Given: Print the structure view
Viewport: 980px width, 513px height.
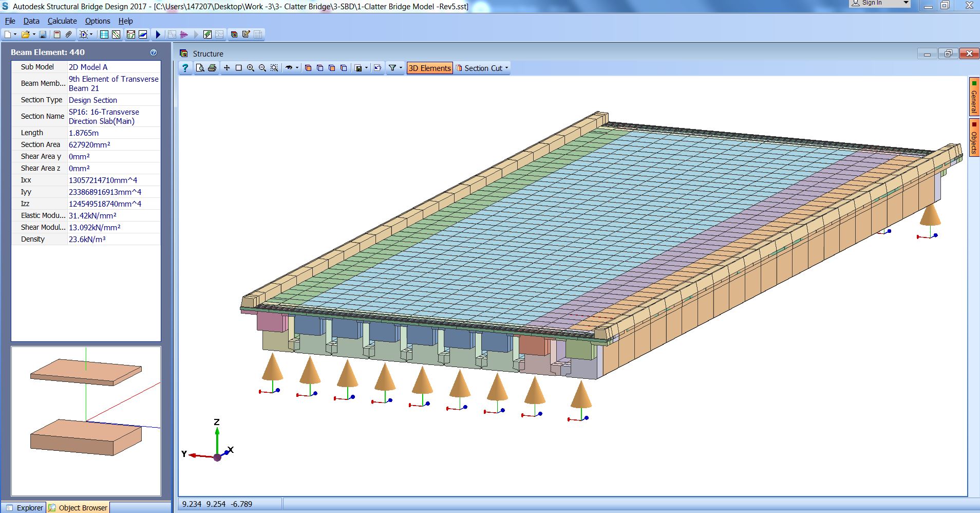Looking at the screenshot, I should click(212, 67).
